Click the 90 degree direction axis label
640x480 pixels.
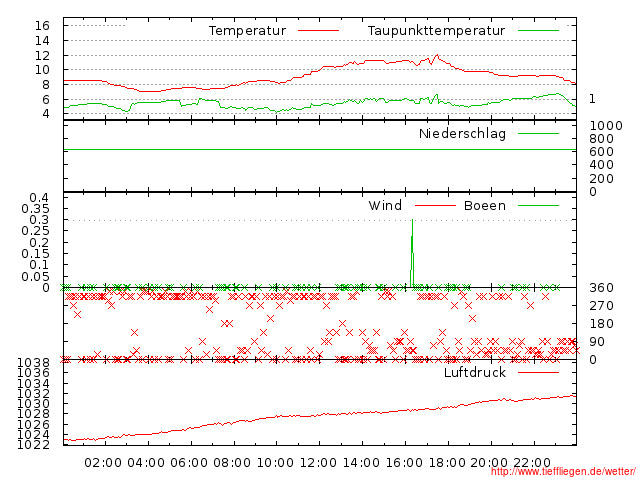click(x=597, y=342)
